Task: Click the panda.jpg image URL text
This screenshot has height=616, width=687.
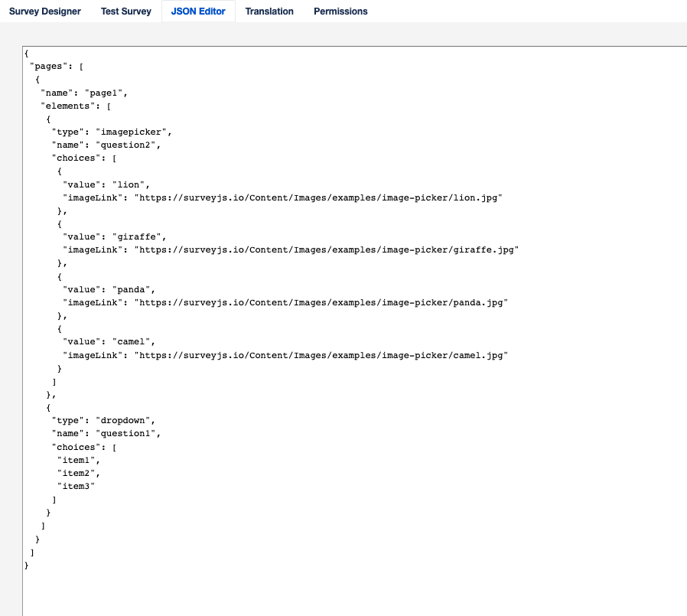Action: 321,303
